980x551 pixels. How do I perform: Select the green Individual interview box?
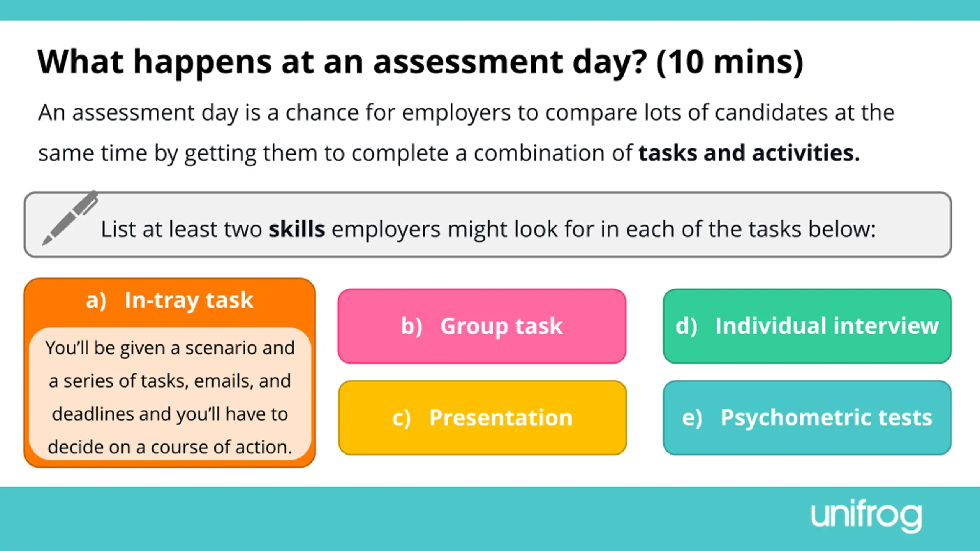pyautogui.click(x=807, y=326)
